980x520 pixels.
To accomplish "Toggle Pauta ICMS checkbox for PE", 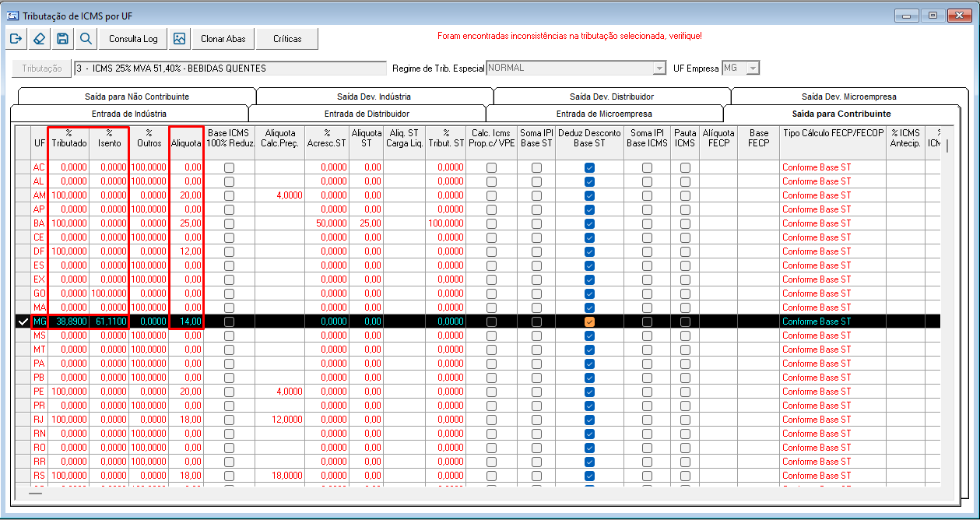I will click(685, 392).
